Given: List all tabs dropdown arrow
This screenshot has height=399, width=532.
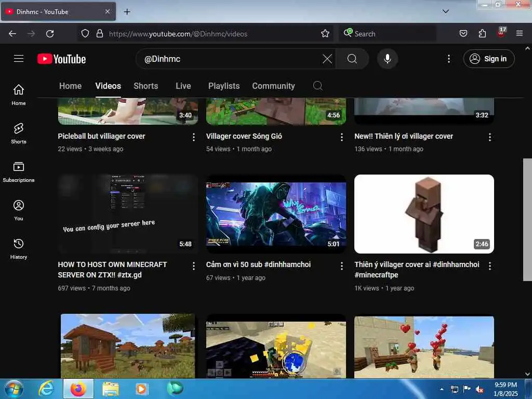Looking at the screenshot, I should click(x=446, y=11).
